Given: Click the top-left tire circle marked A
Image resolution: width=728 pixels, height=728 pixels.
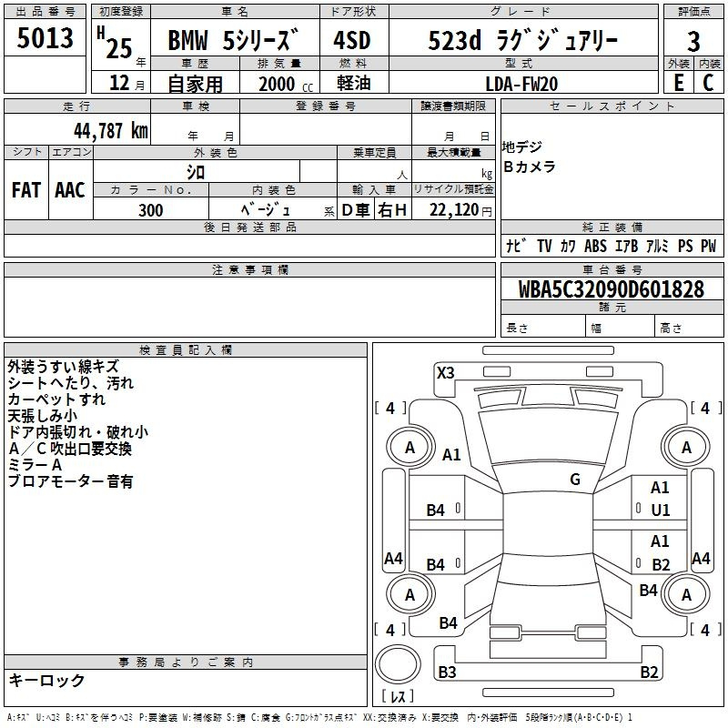Looking at the screenshot, I should [409, 447].
